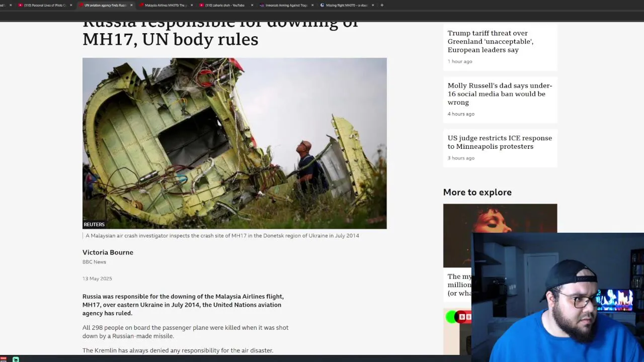Click the partially hidden 'The my... million' story title
Image resolution: width=644 pixels, height=362 pixels.
459,285
